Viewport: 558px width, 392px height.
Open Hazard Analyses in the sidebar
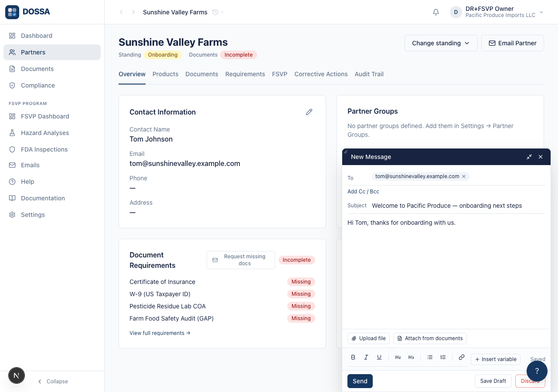click(x=52, y=133)
